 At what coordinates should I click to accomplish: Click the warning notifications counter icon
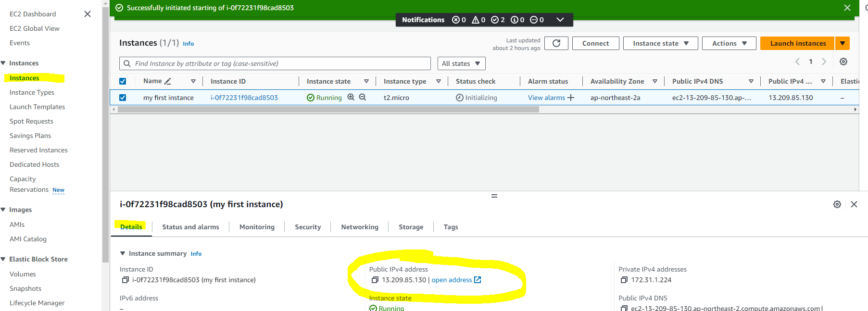pos(476,20)
